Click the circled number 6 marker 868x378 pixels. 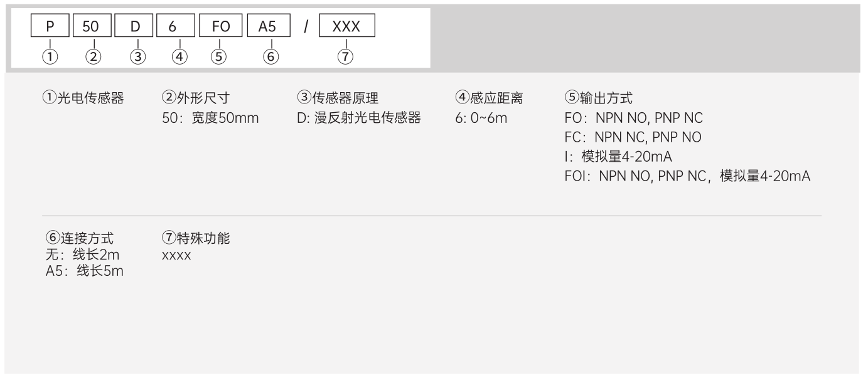pyautogui.click(x=270, y=56)
